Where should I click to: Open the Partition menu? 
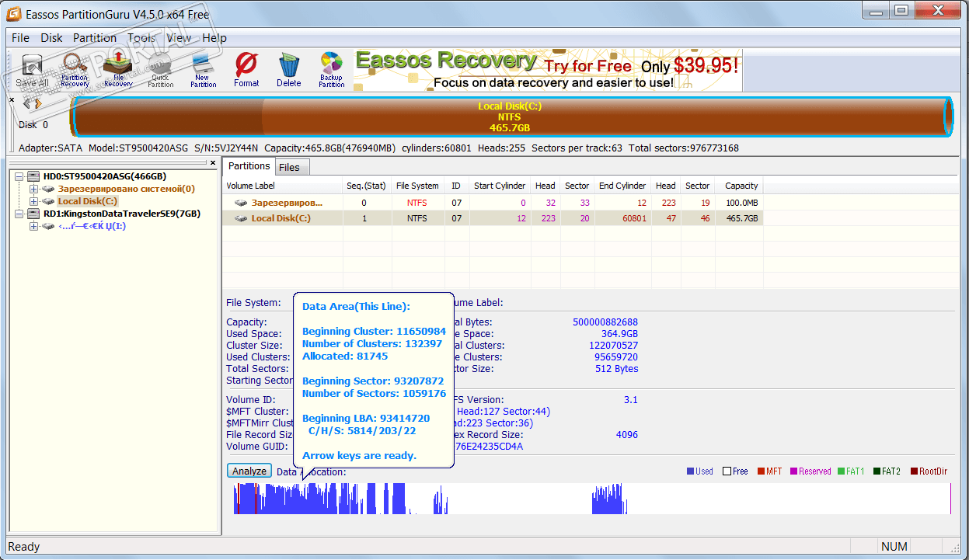95,38
